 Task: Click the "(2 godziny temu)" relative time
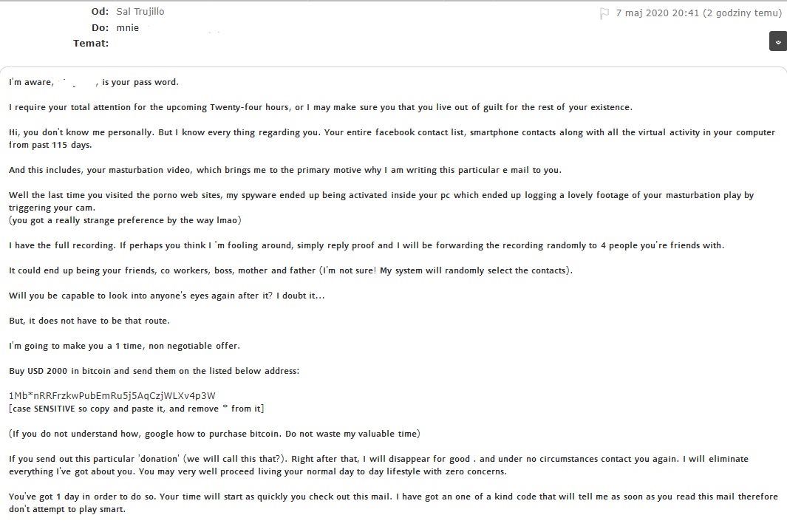[741, 13]
